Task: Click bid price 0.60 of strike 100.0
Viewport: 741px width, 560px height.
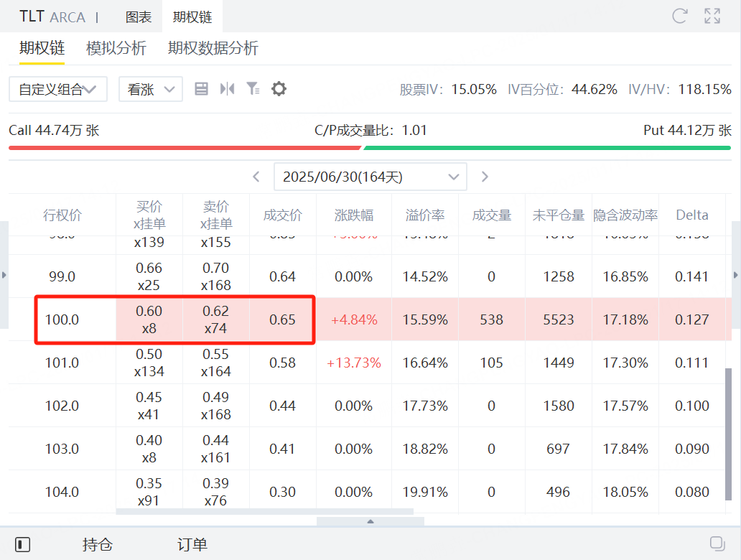Action: pos(149,311)
